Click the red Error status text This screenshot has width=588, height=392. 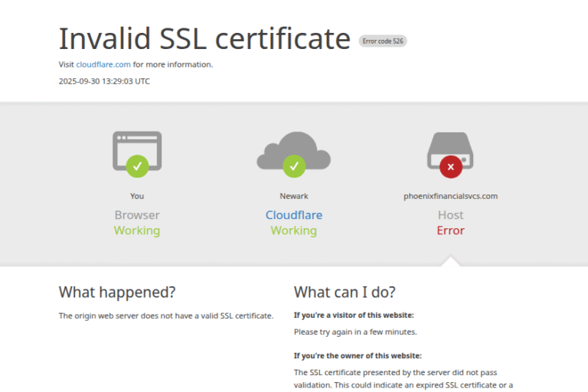pyautogui.click(x=450, y=230)
